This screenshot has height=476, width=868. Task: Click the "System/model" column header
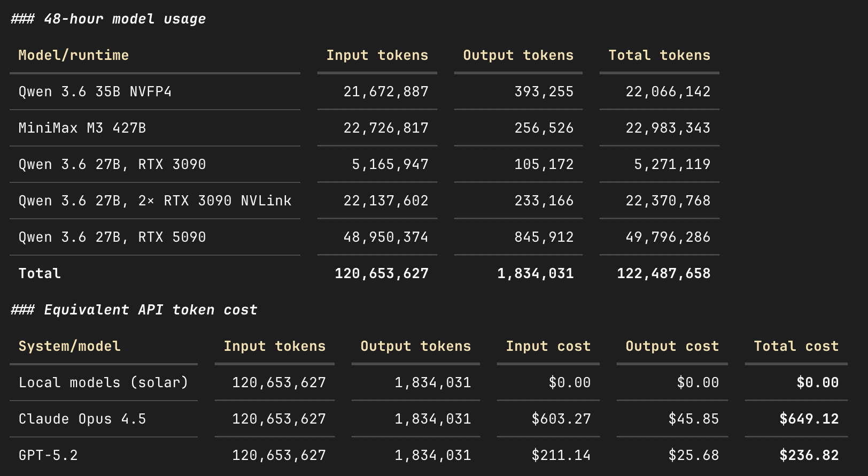69,346
